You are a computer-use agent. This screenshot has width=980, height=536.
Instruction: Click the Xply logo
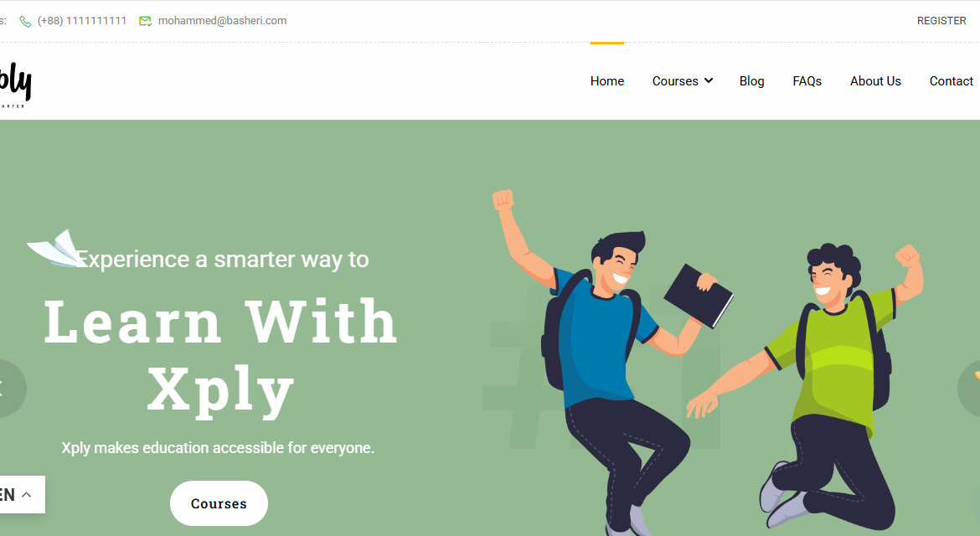point(15,85)
